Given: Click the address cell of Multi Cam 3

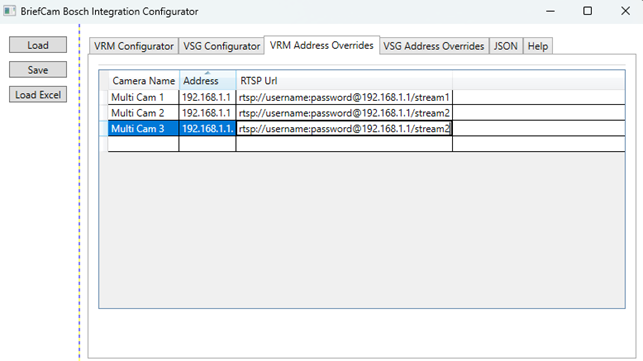Looking at the screenshot, I should pyautogui.click(x=207, y=128).
